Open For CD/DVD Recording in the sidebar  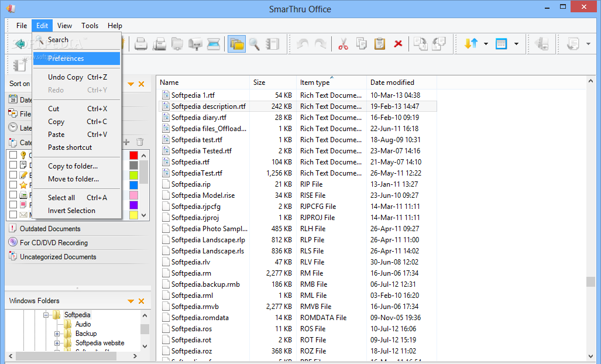(x=53, y=243)
